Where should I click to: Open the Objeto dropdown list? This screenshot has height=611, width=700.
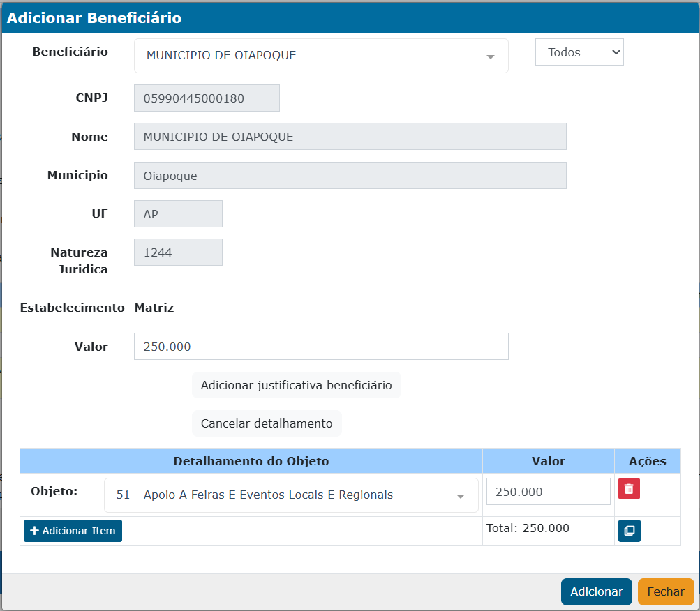[291, 495]
